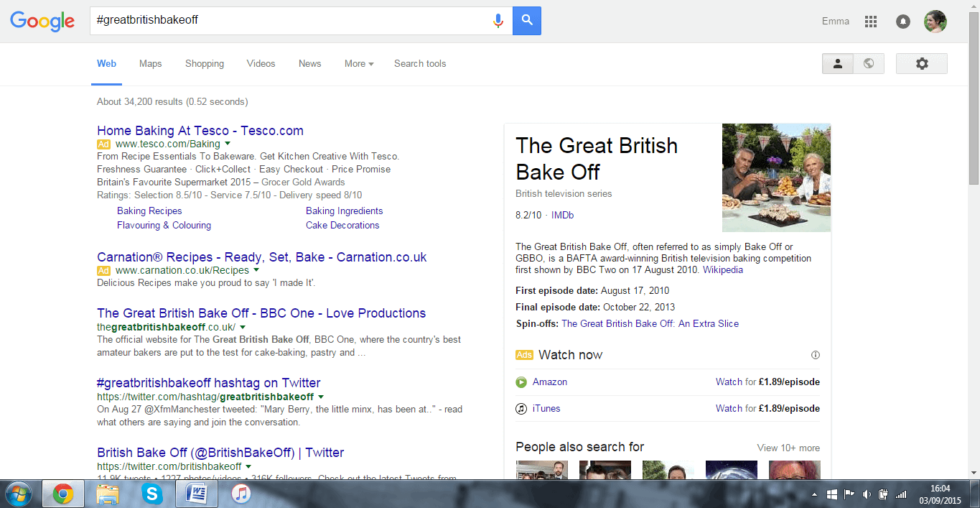Open search settings gear
This screenshot has height=508, width=980.
pyautogui.click(x=922, y=63)
